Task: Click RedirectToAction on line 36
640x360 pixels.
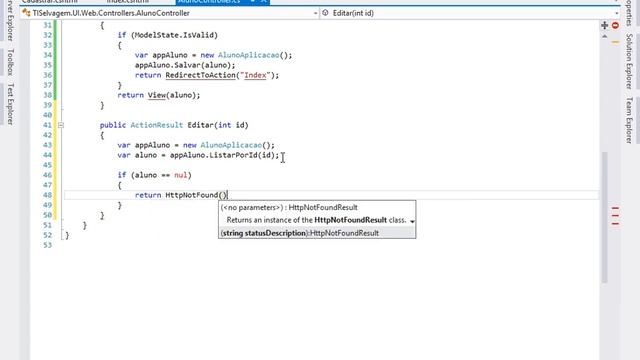Action: 200,75
